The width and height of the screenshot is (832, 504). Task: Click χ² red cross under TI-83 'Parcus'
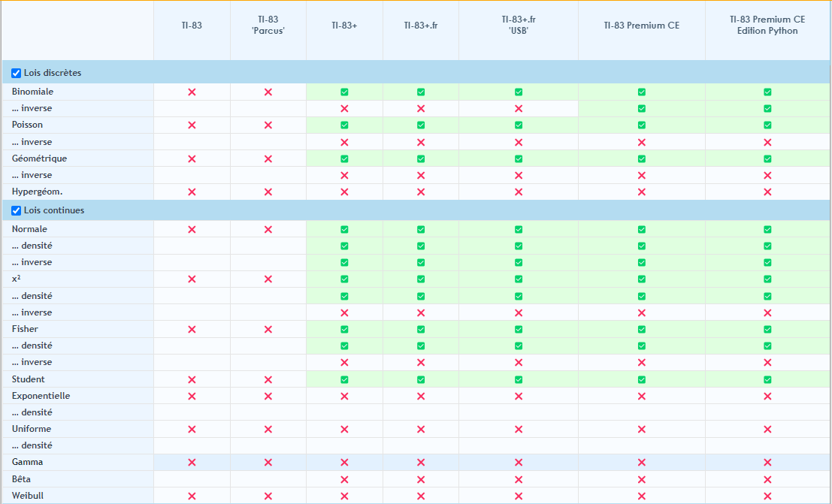(268, 279)
